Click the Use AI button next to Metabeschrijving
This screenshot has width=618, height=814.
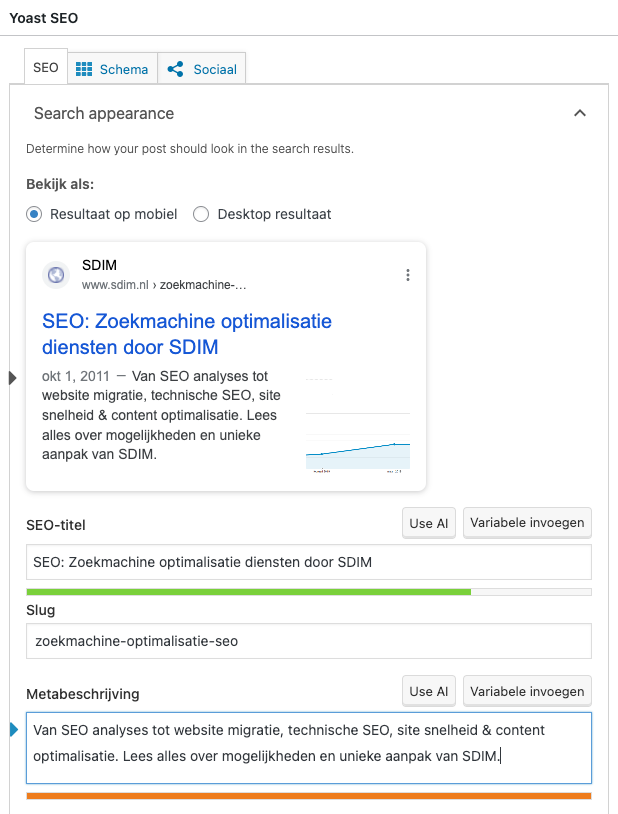click(428, 690)
